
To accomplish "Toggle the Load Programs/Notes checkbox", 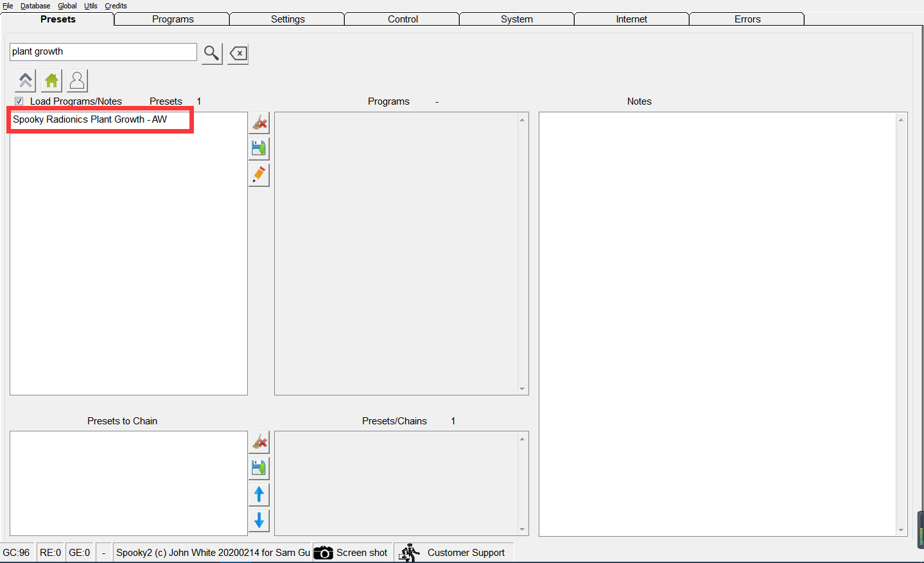I will 19,101.
